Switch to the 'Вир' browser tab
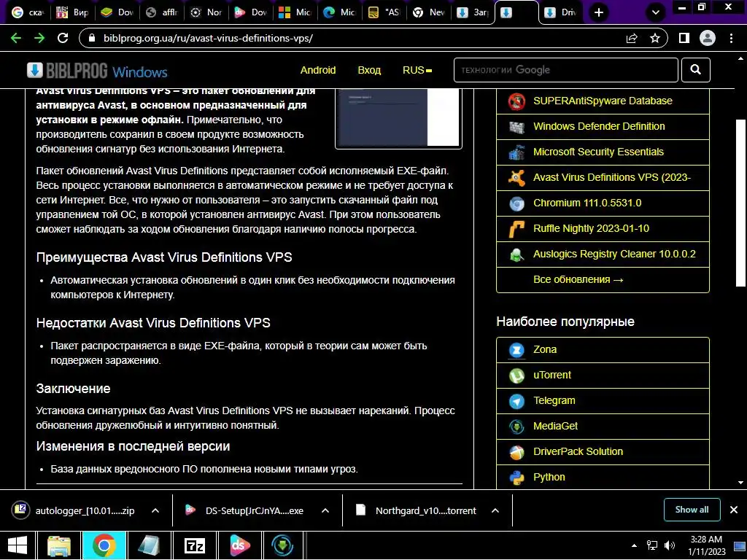The image size is (747, 560). (72, 12)
